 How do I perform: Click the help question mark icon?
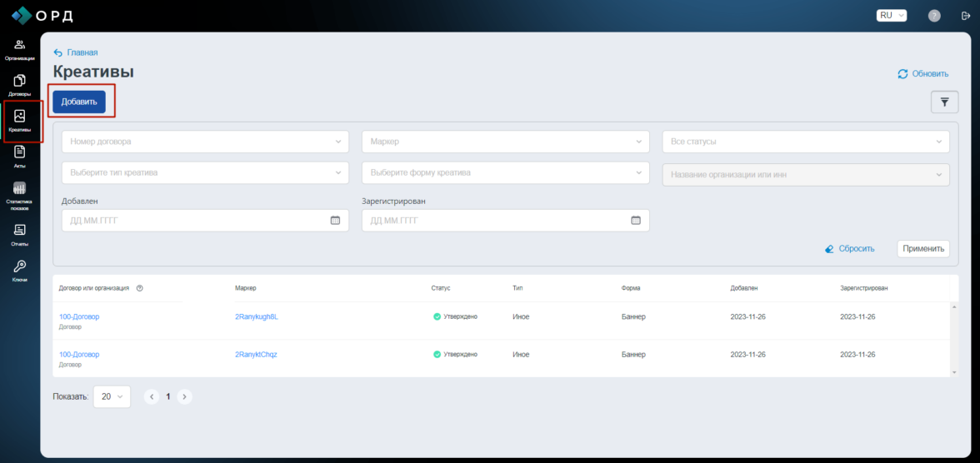[934, 16]
